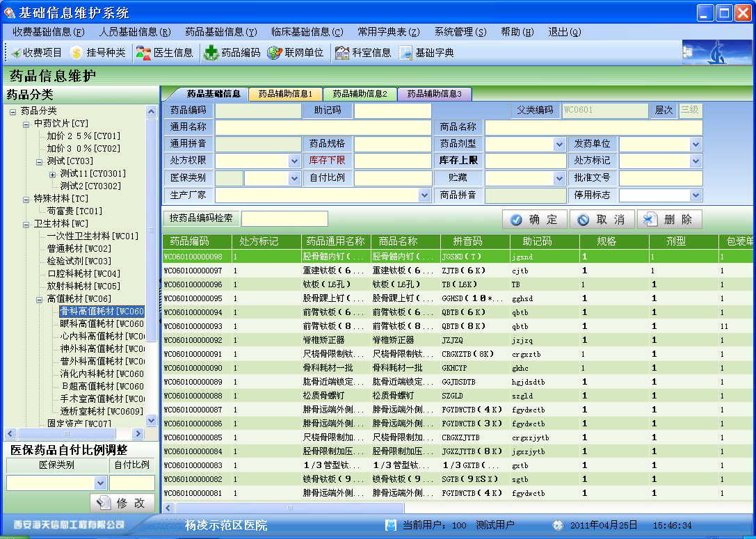Click the table's horizontal scroll left arrow
This screenshot has height=539, width=756.
pyautogui.click(x=168, y=508)
